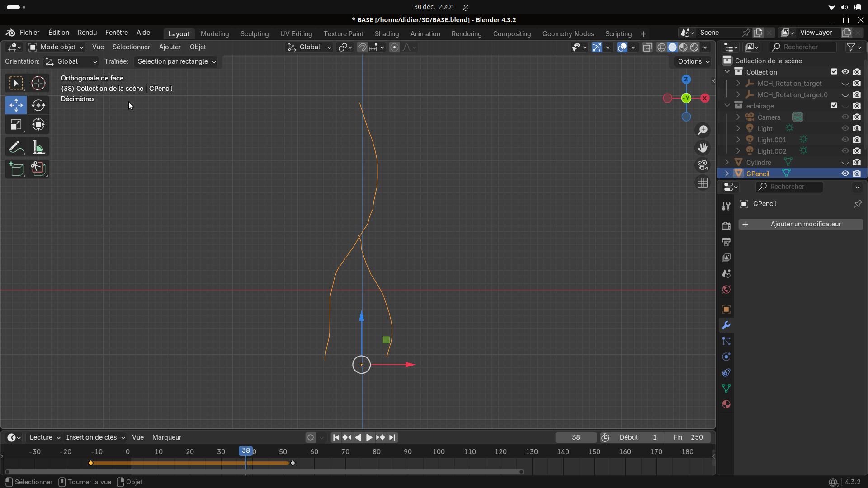Viewport: 868px width, 488px height.
Task: Toggle camera view icon in viewport
Action: pos(703,165)
